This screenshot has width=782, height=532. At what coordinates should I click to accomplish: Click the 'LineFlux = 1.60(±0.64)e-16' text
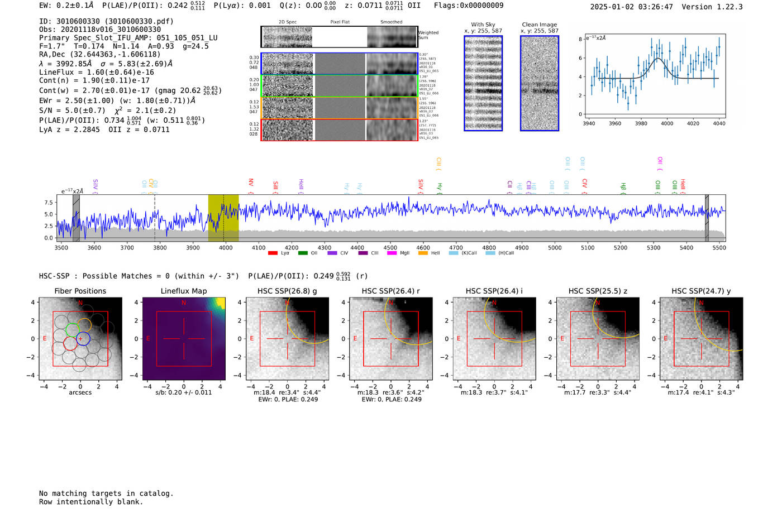tap(97, 72)
